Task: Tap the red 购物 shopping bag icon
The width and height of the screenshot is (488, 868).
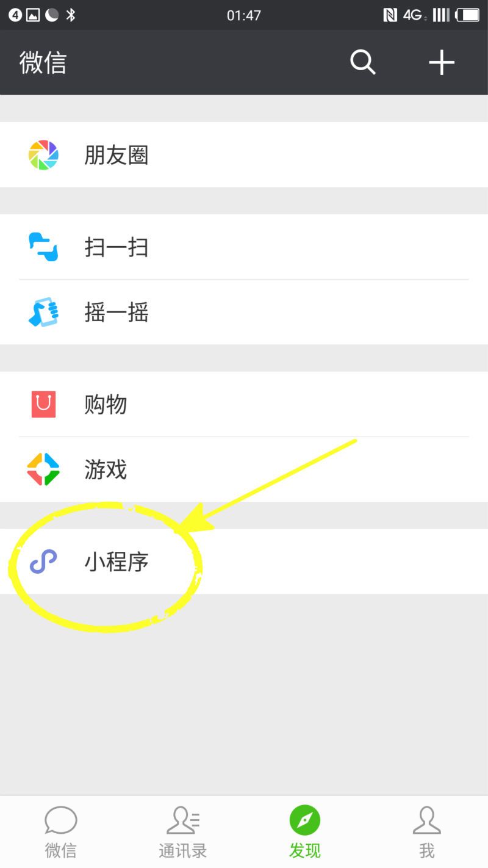Action: point(43,404)
